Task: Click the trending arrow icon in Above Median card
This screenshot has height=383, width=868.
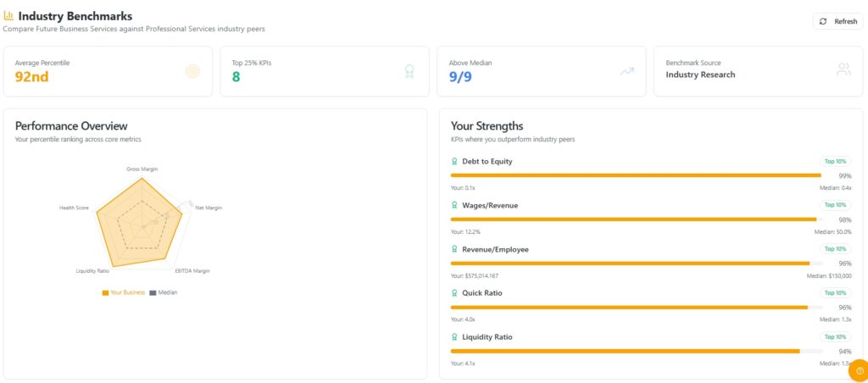Action: point(626,71)
